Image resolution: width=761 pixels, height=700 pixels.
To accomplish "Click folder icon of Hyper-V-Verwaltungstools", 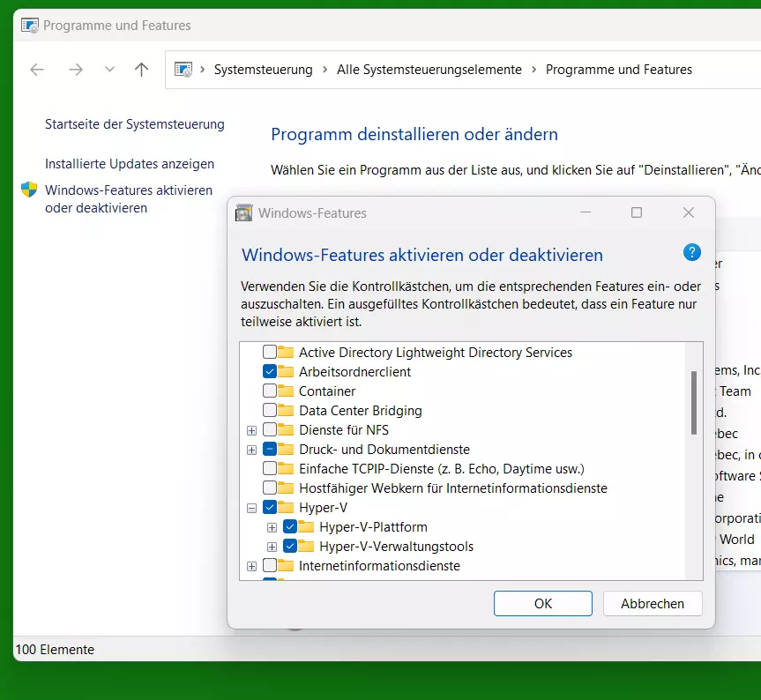I will click(x=306, y=546).
